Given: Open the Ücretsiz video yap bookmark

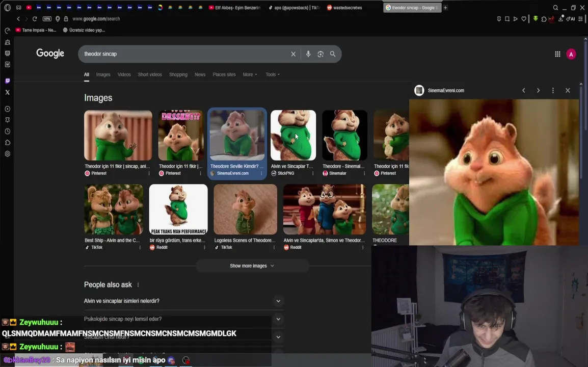Looking at the screenshot, I should pyautogui.click(x=84, y=30).
